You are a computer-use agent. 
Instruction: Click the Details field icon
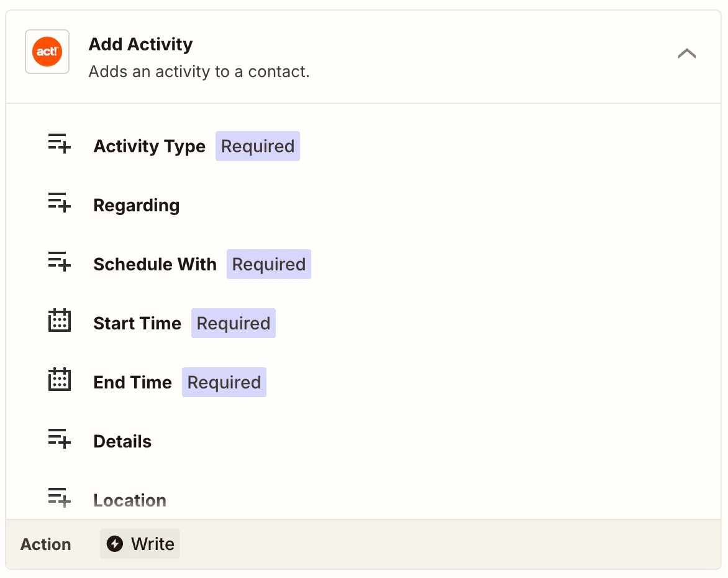coord(60,440)
